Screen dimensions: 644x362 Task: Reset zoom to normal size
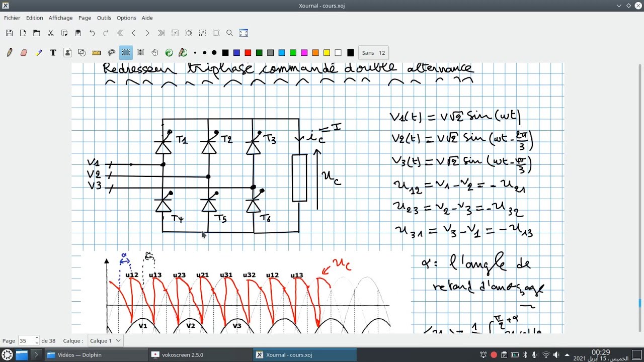coord(216,33)
